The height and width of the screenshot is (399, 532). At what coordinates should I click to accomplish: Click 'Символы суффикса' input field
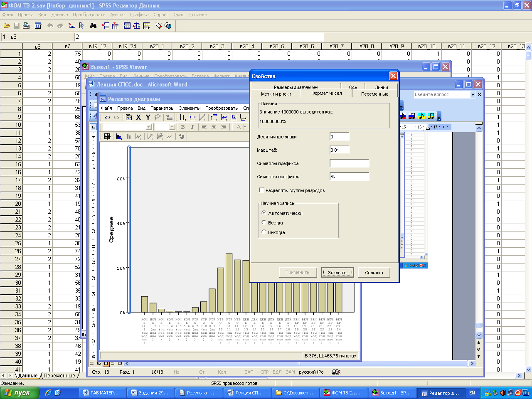pos(350,177)
